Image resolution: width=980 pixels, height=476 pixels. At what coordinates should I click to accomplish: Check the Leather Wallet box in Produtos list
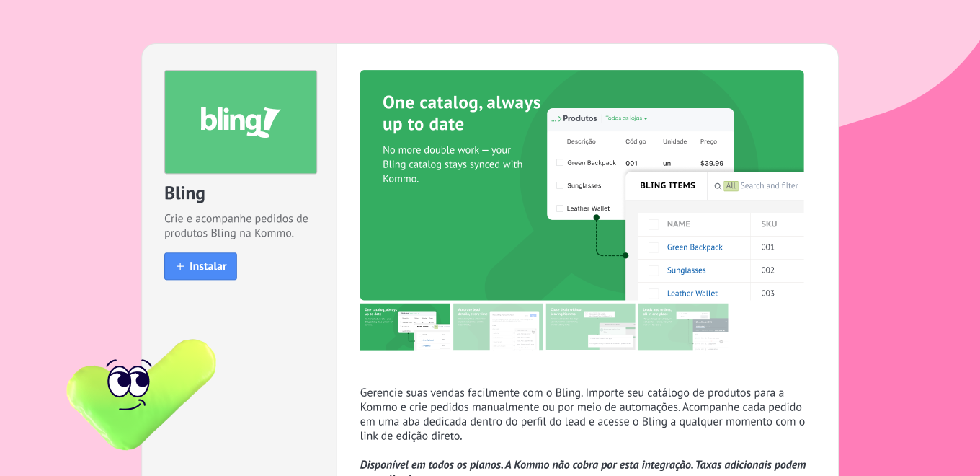click(x=560, y=208)
